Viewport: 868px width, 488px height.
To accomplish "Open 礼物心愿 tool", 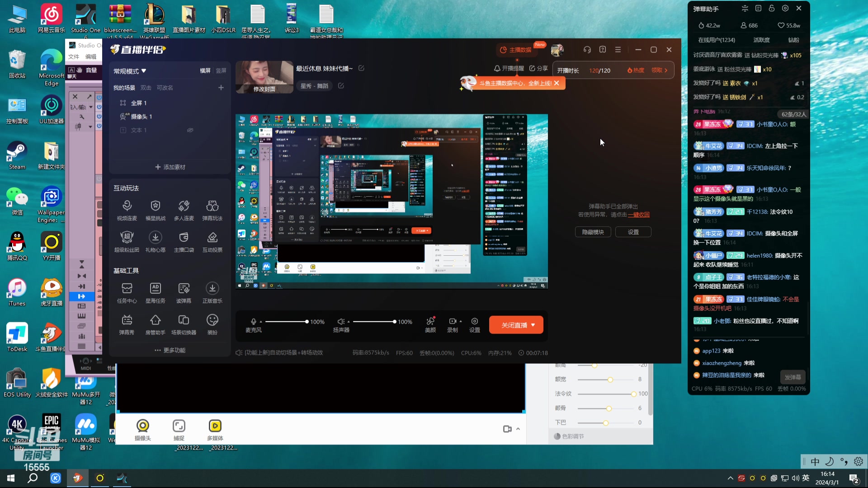I will pos(155,242).
